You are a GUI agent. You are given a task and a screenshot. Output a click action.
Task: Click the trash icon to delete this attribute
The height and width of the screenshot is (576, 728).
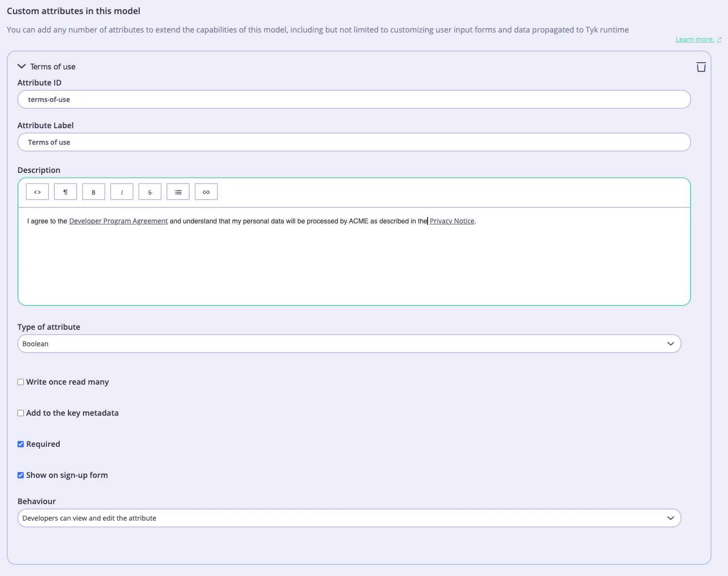pos(701,67)
